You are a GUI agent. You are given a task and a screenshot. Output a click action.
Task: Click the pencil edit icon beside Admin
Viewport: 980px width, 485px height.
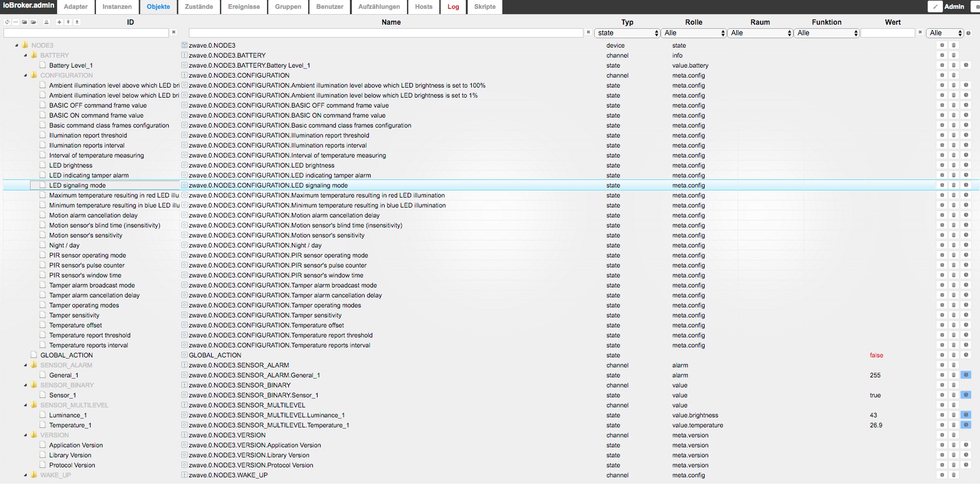tap(935, 6)
